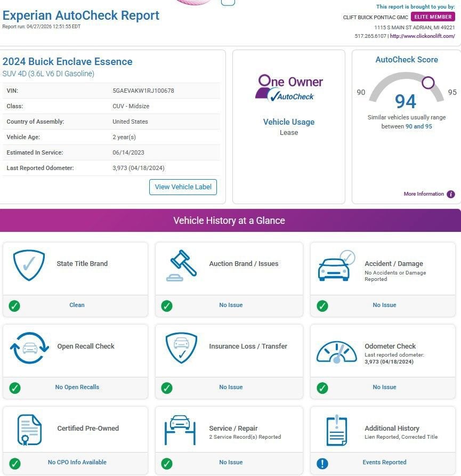Open the View Vehicle Label button
This screenshot has width=461, height=476.
183,187
